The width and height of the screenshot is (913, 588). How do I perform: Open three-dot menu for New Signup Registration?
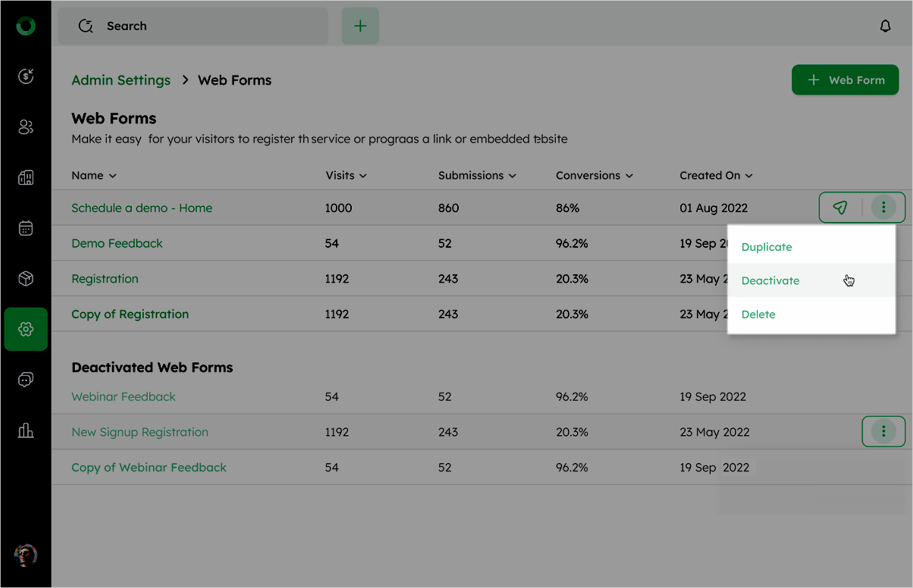pyautogui.click(x=883, y=431)
